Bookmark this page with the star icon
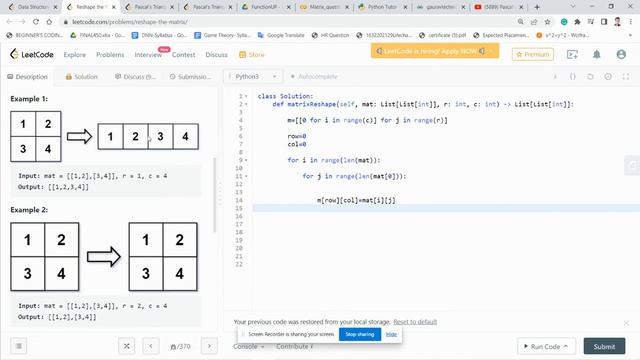The height and width of the screenshot is (360, 640). coord(547,22)
